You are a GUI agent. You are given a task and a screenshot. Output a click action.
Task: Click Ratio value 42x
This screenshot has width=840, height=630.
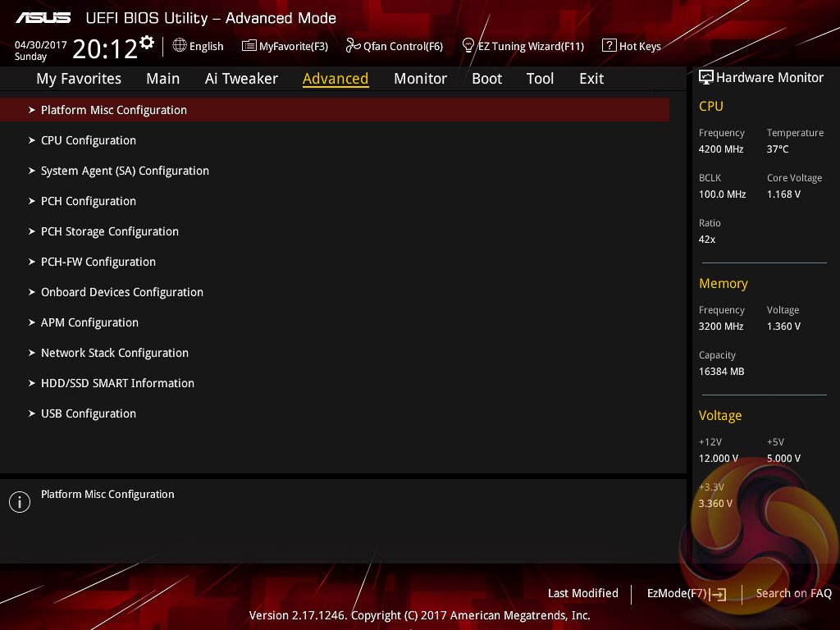(x=707, y=240)
